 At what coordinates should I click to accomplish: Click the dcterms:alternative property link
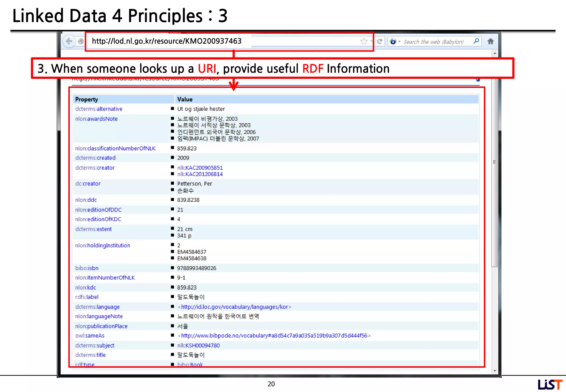(x=99, y=109)
